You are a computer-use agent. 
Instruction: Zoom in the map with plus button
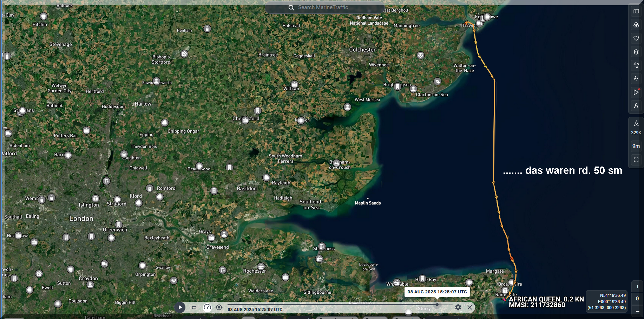(637, 287)
